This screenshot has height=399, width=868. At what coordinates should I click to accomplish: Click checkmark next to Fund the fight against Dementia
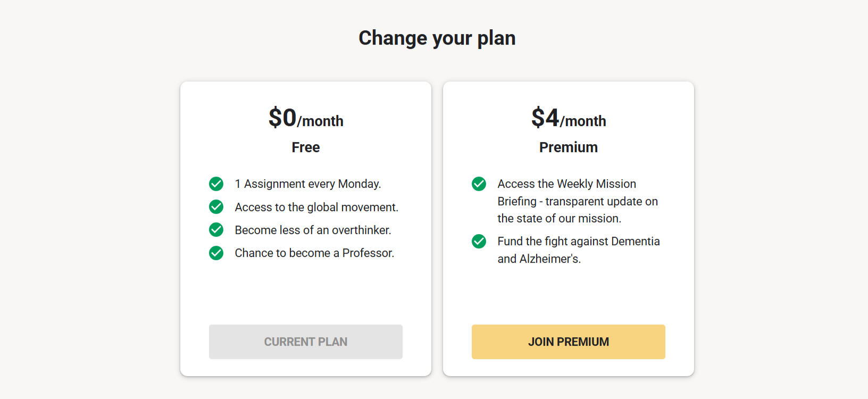[479, 242]
